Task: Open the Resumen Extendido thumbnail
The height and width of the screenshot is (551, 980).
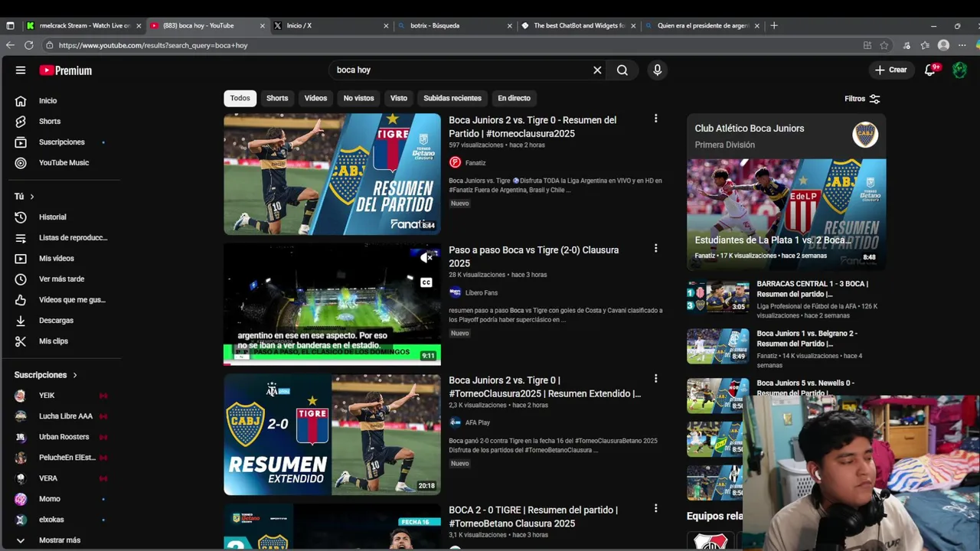Action: [x=332, y=434]
